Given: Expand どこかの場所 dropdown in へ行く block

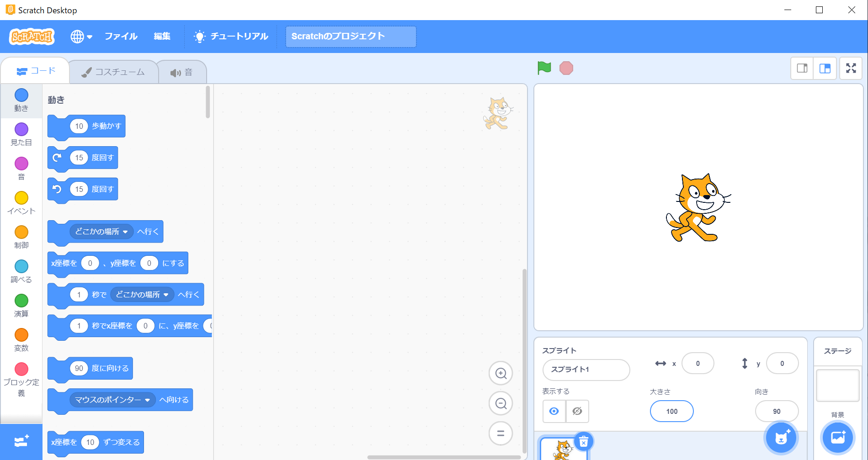Looking at the screenshot, I should tap(101, 232).
